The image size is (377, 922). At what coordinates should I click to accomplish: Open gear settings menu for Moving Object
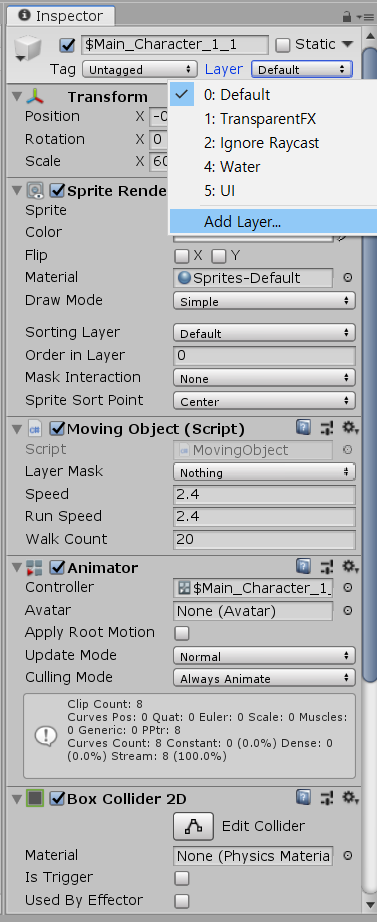coord(351,428)
